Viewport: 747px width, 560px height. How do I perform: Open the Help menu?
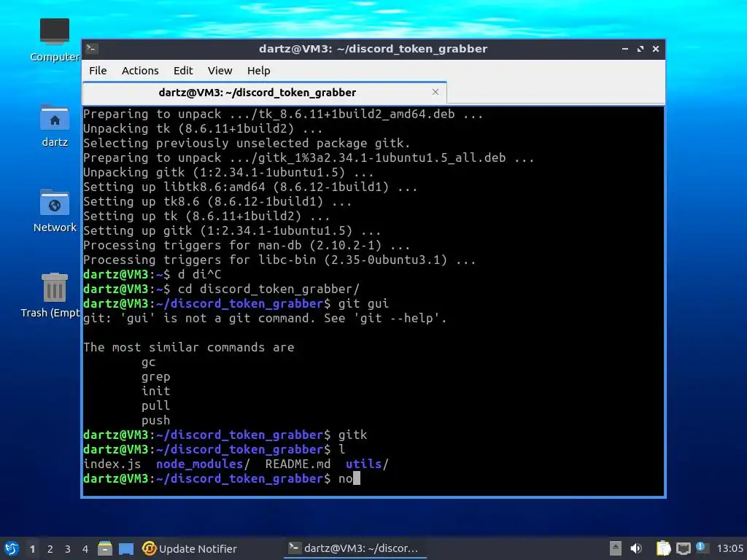point(259,71)
